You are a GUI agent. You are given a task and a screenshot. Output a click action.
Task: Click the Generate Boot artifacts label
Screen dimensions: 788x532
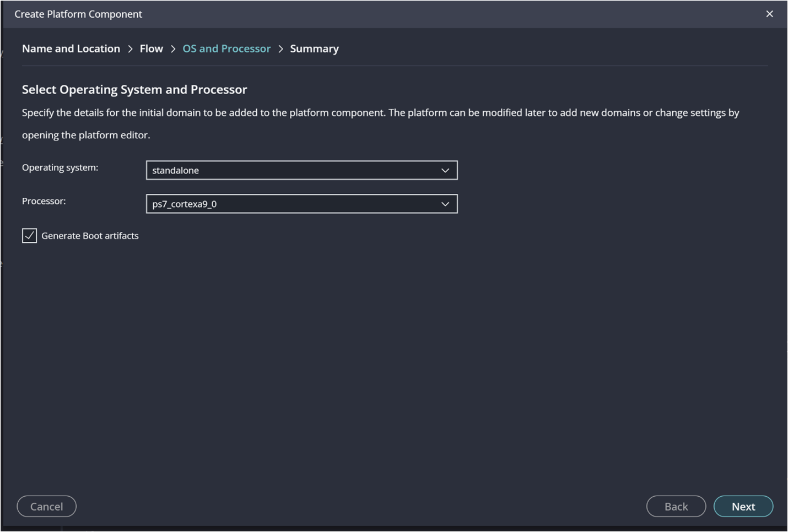(90, 236)
